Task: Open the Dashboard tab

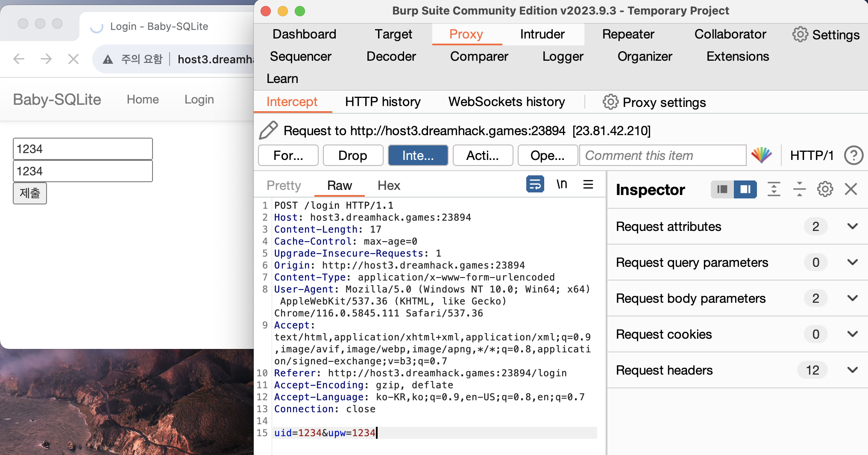Action: [x=304, y=34]
